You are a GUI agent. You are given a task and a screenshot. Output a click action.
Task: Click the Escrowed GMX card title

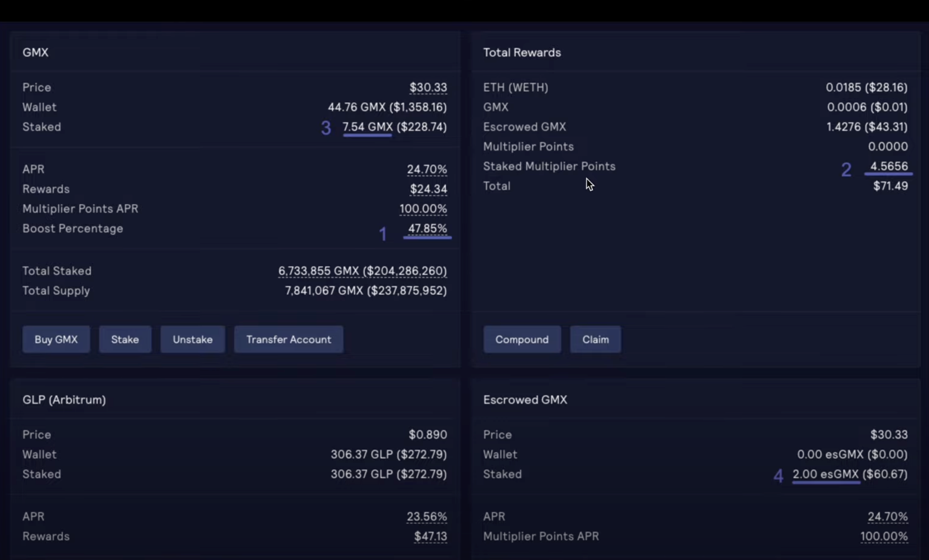click(x=525, y=400)
